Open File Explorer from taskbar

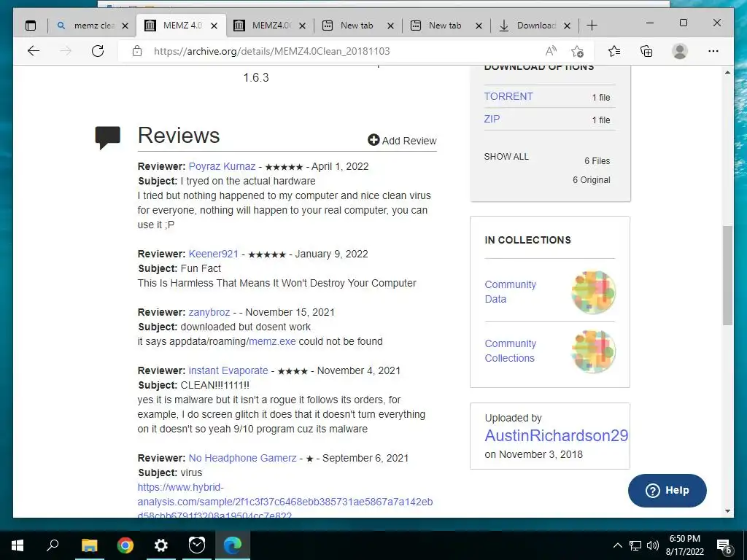89,545
